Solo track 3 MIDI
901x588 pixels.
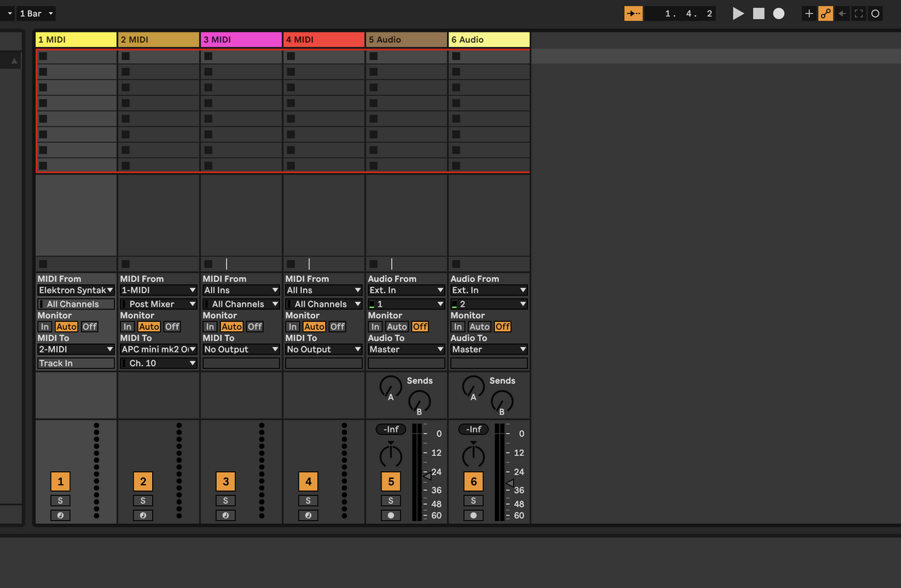[x=225, y=501]
